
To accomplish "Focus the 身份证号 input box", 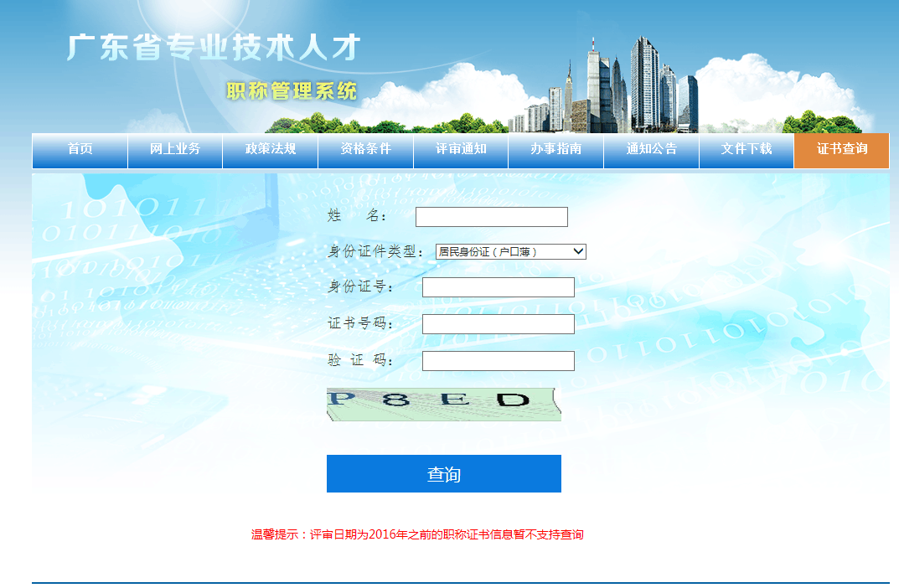I will tap(498, 286).
